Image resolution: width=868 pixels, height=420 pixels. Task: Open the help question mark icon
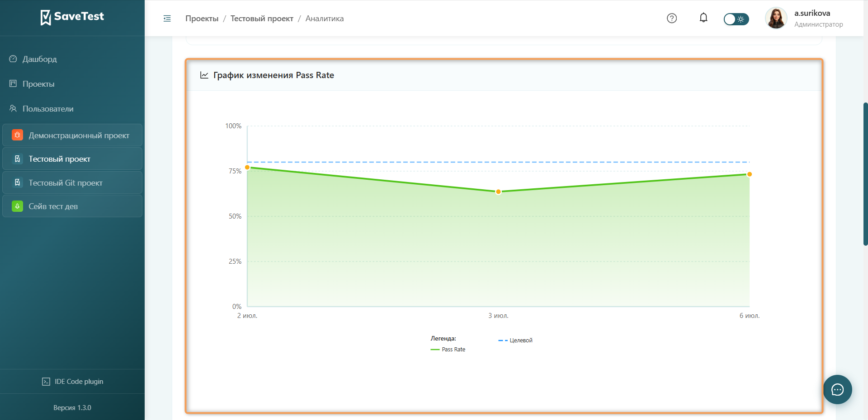tap(672, 18)
